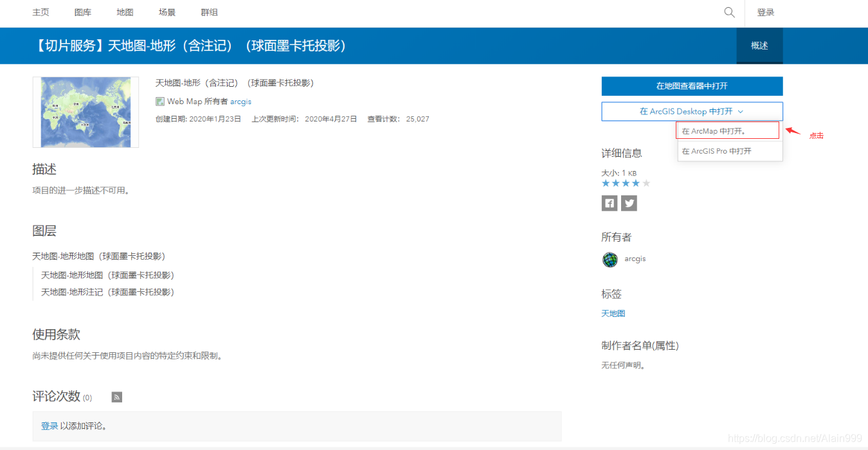This screenshot has height=450, width=868.
Task: Open the map thumbnail image
Action: coord(86,113)
